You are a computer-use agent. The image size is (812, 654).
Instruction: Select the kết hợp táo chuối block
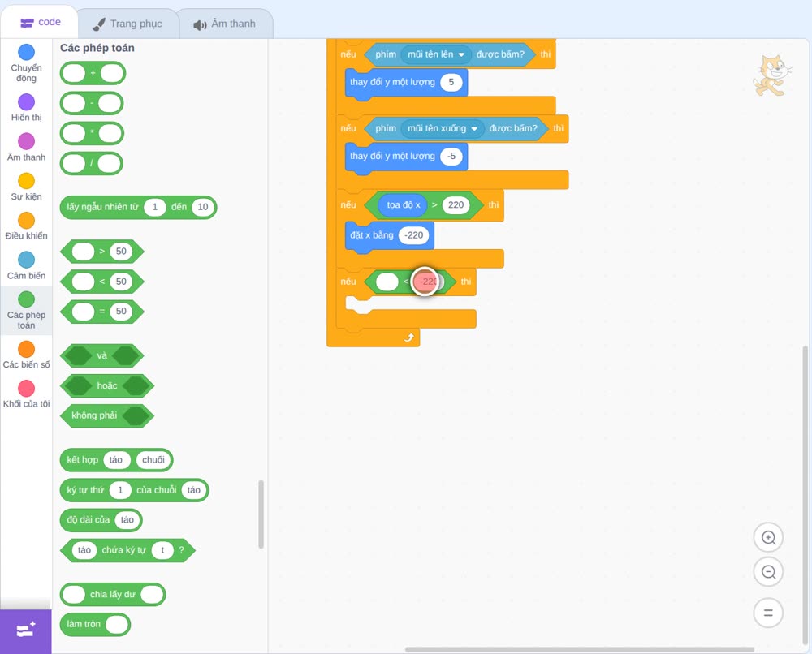(116, 461)
